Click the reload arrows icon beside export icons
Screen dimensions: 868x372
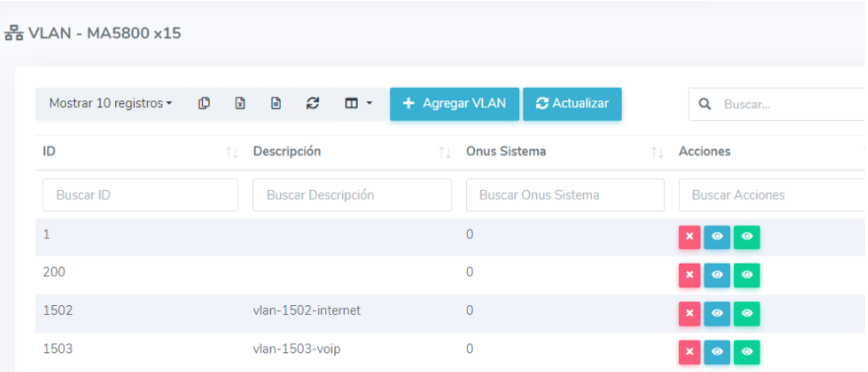312,103
